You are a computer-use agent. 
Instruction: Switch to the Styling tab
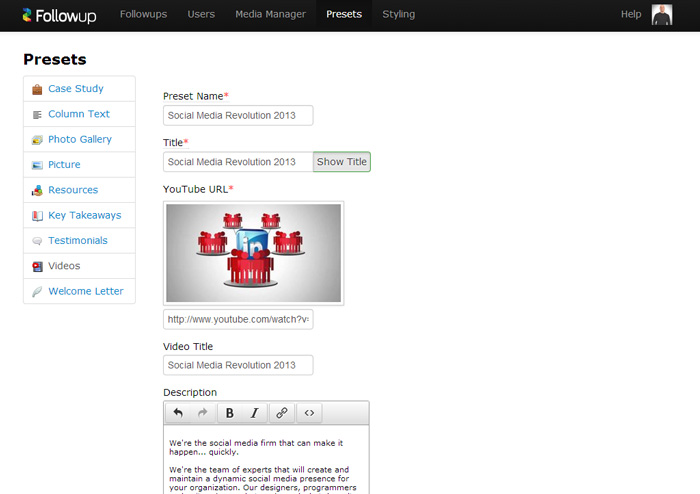[x=398, y=15]
